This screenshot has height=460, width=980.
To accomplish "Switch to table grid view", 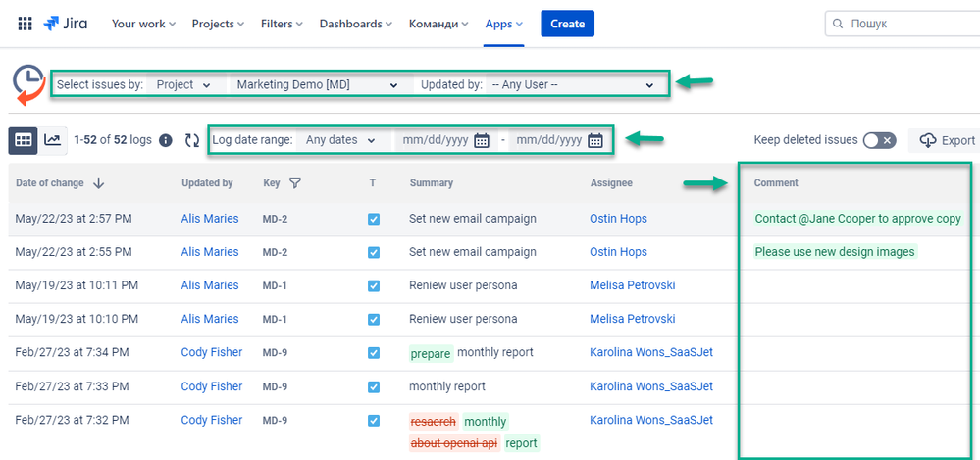I will pyautogui.click(x=24, y=140).
